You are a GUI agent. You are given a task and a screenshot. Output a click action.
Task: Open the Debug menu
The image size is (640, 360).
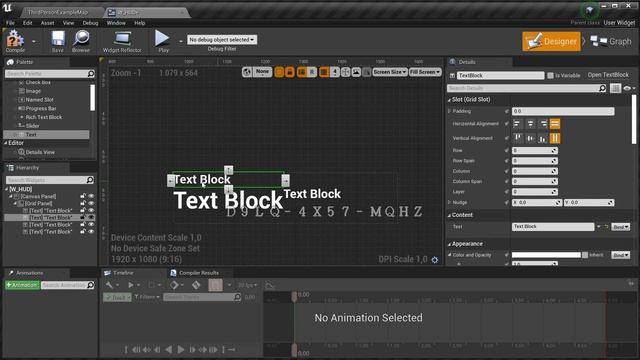[x=90, y=23]
